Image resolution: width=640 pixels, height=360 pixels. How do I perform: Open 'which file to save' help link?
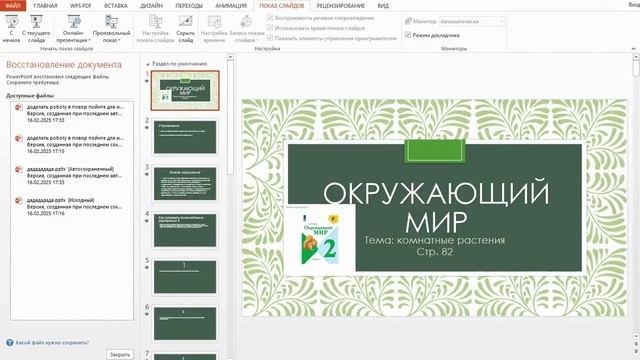coord(52,343)
